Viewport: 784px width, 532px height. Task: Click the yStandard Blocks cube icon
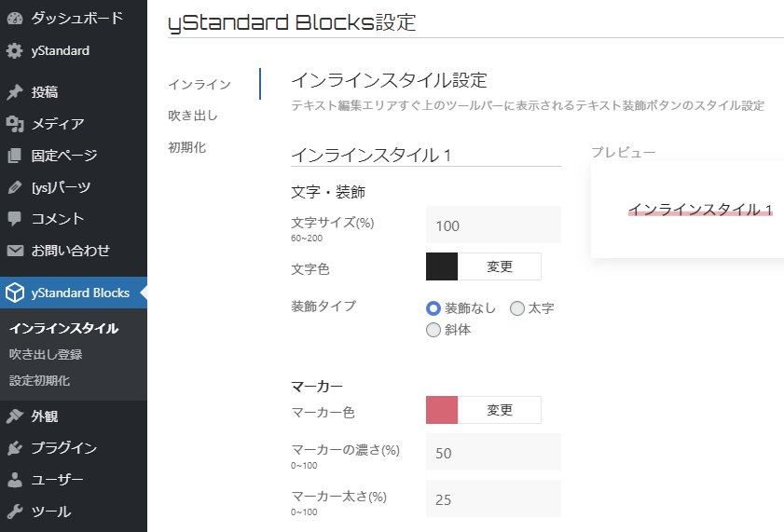(15, 293)
